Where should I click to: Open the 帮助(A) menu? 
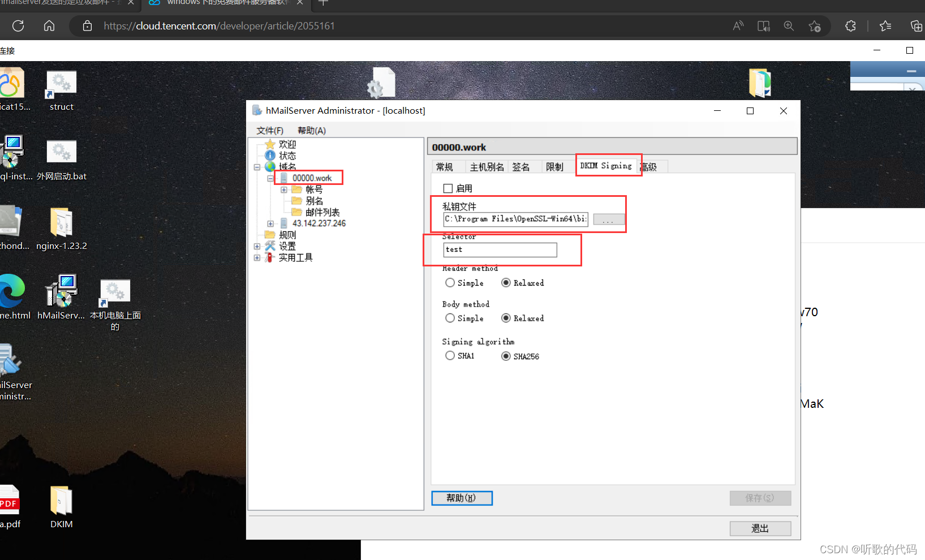(311, 130)
